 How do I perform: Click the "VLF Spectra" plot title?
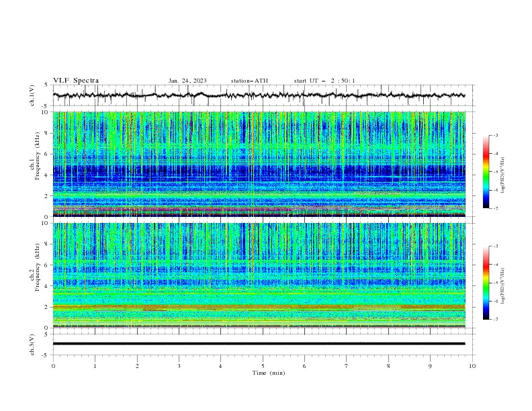76,81
